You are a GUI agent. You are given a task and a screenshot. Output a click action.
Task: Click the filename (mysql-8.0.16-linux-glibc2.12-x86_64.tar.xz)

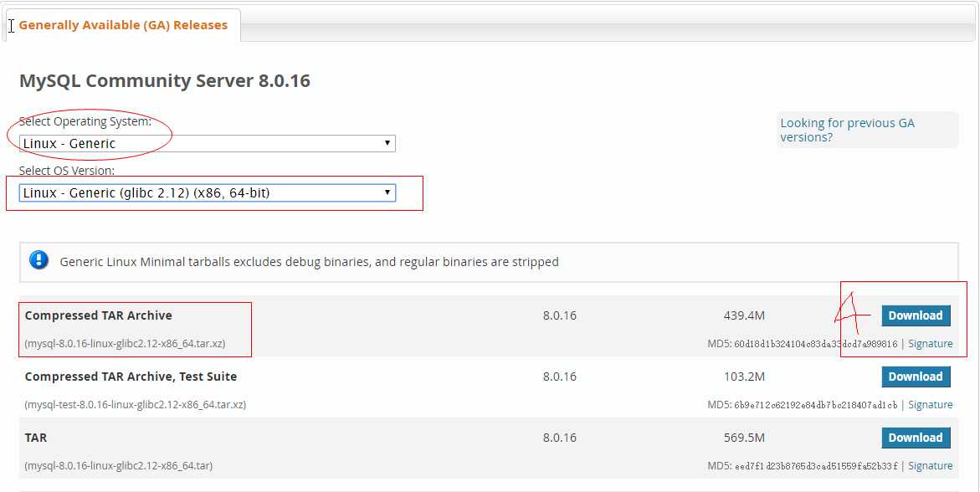pyautogui.click(x=125, y=344)
